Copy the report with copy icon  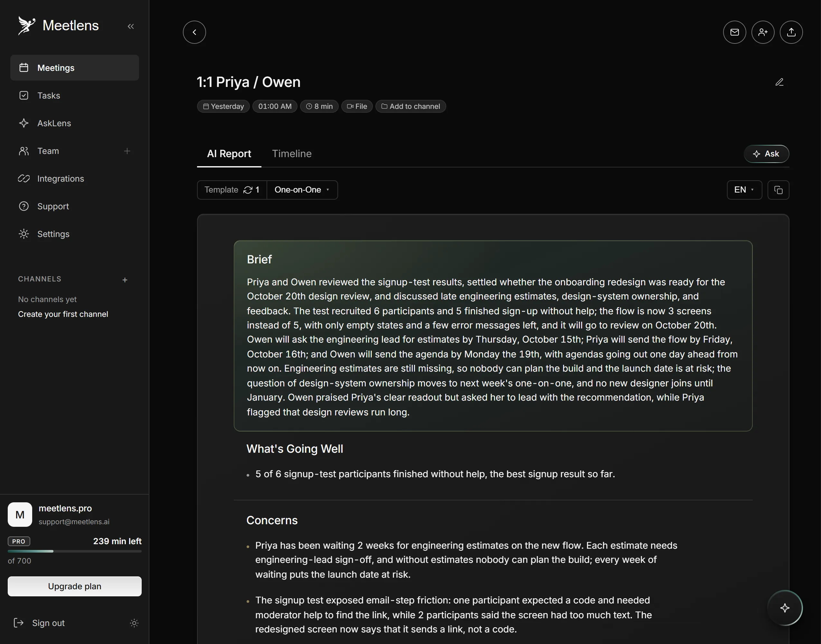[778, 190]
